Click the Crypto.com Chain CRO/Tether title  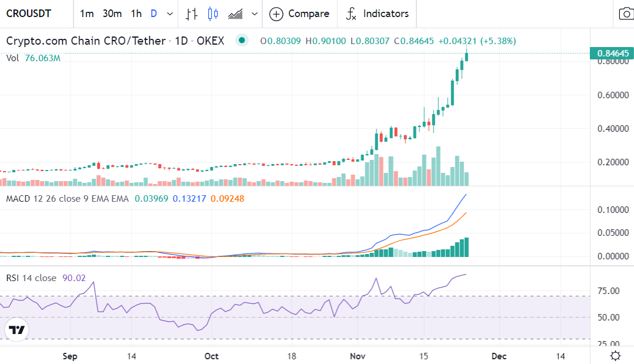point(86,41)
